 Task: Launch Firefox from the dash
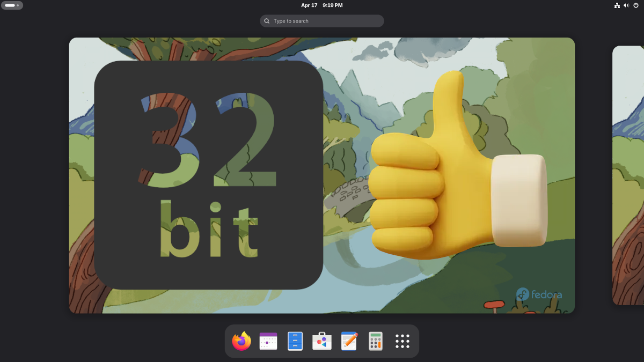pos(241,341)
